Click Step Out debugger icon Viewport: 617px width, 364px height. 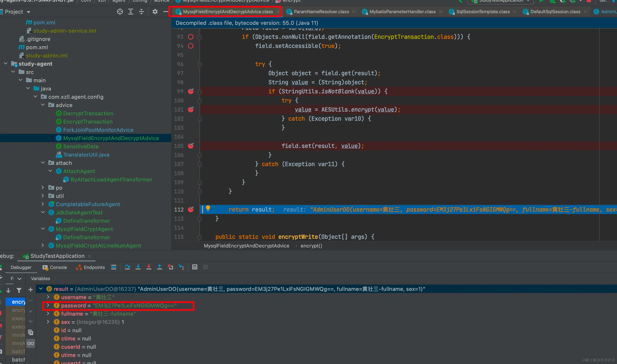[160, 267]
